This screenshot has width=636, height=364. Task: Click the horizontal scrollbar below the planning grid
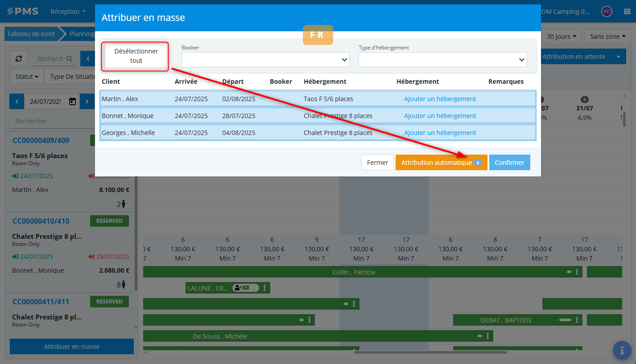[430, 352]
